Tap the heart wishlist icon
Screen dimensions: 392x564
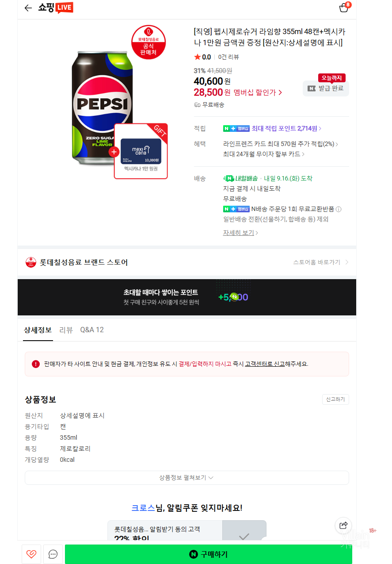[31, 554]
